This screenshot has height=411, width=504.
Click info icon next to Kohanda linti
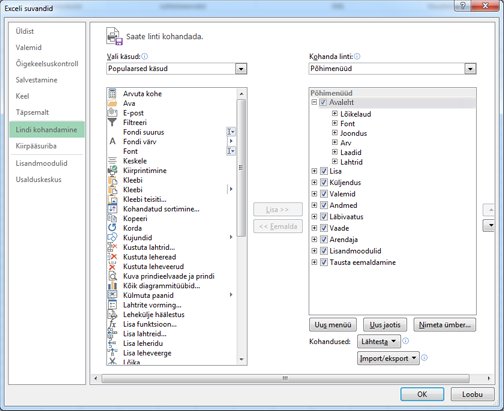tap(357, 56)
